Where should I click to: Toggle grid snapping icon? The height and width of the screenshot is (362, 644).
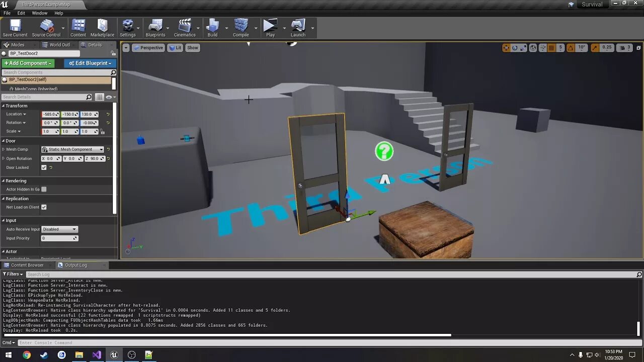click(551, 48)
